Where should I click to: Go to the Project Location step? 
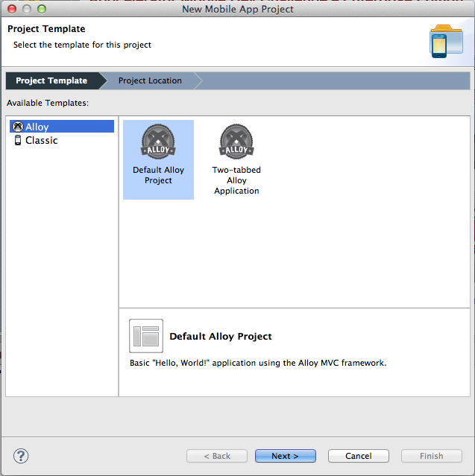click(150, 80)
